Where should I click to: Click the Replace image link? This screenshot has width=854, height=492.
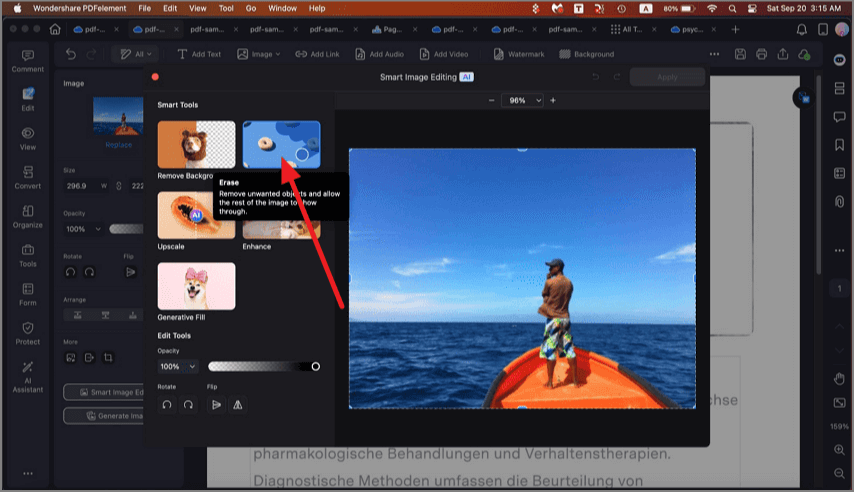point(119,145)
